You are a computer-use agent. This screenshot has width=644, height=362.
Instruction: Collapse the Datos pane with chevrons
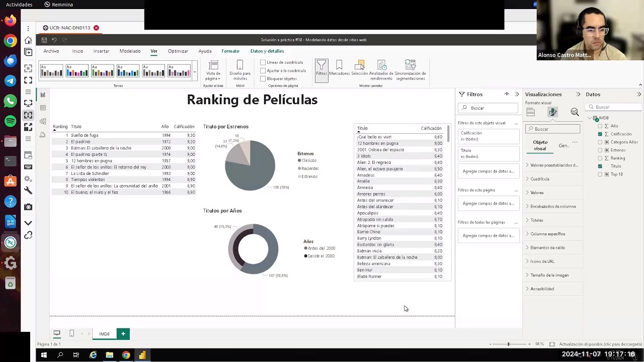pyautogui.click(x=639, y=95)
